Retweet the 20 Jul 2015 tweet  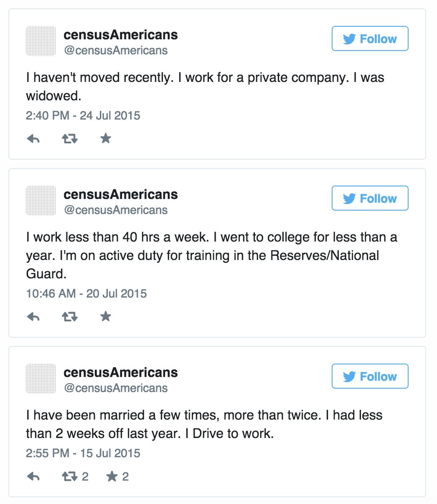(x=70, y=316)
